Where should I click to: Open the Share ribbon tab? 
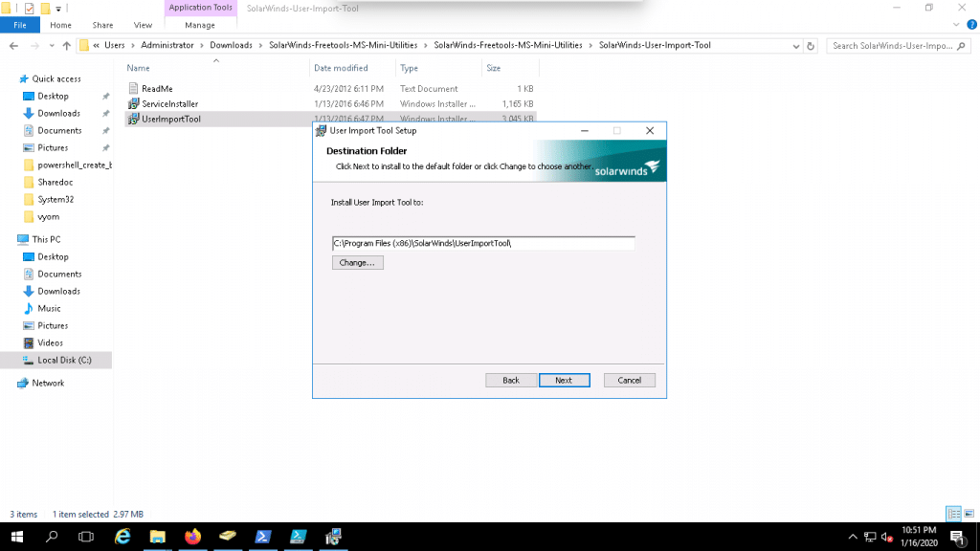[102, 25]
